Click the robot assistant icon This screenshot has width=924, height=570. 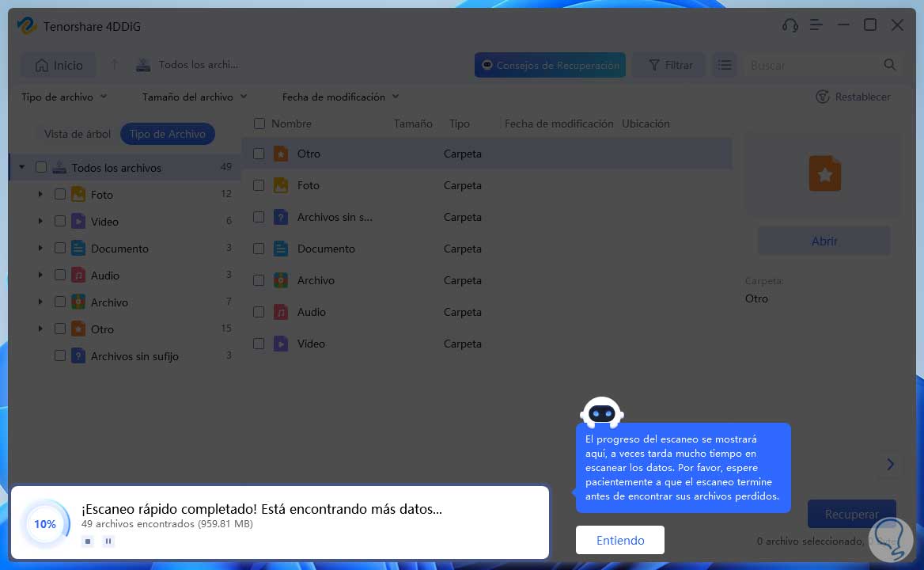[602, 412]
